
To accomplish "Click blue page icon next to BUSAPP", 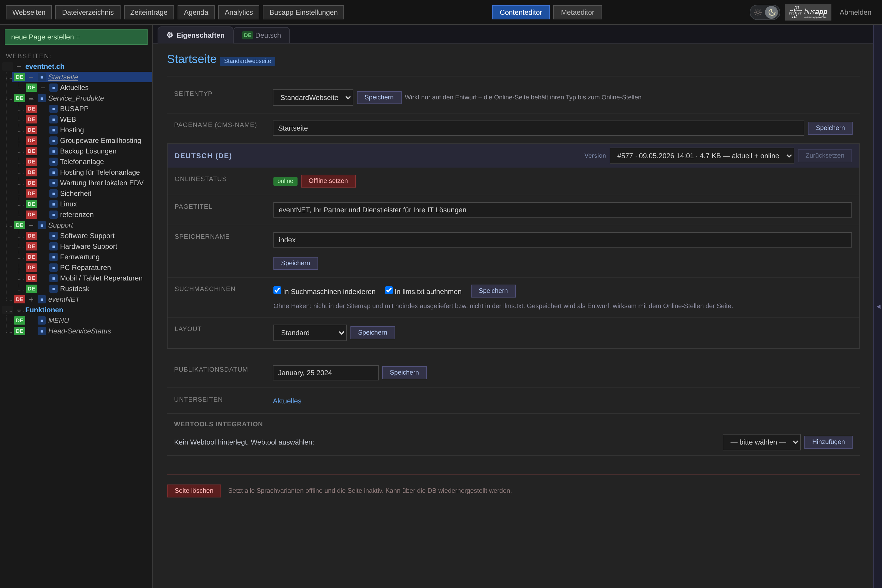I will tap(54, 109).
